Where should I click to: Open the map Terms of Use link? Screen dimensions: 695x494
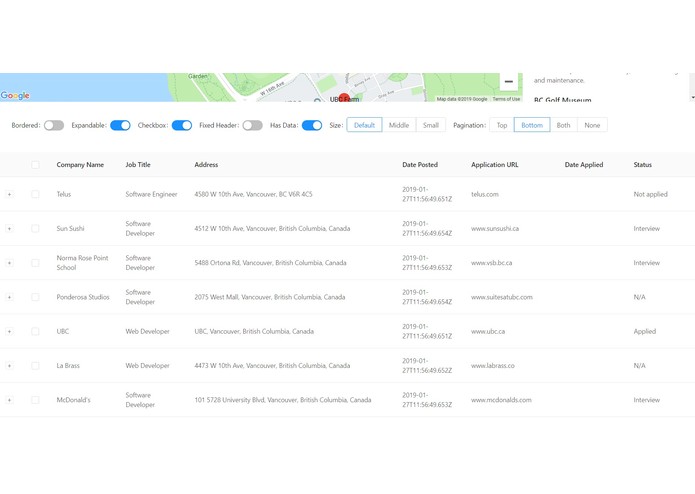(x=506, y=99)
